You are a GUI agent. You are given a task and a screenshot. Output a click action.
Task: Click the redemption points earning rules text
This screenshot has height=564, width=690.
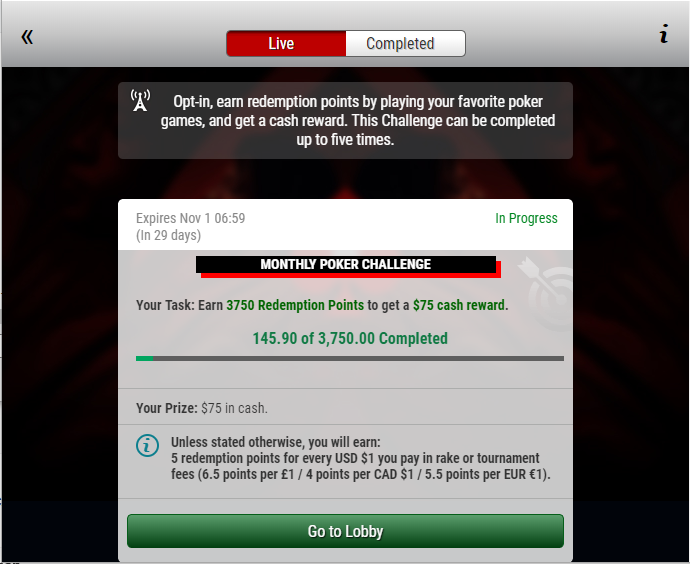pos(361,458)
